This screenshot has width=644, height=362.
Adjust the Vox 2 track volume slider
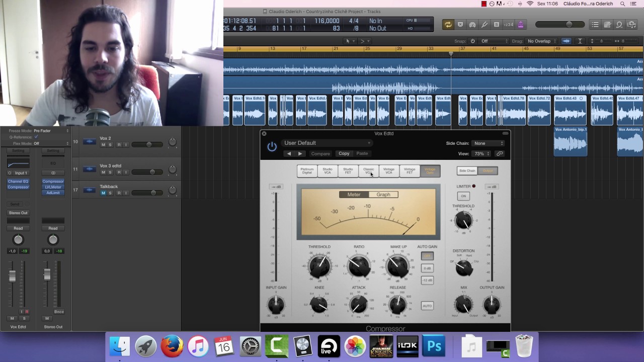pos(148,145)
